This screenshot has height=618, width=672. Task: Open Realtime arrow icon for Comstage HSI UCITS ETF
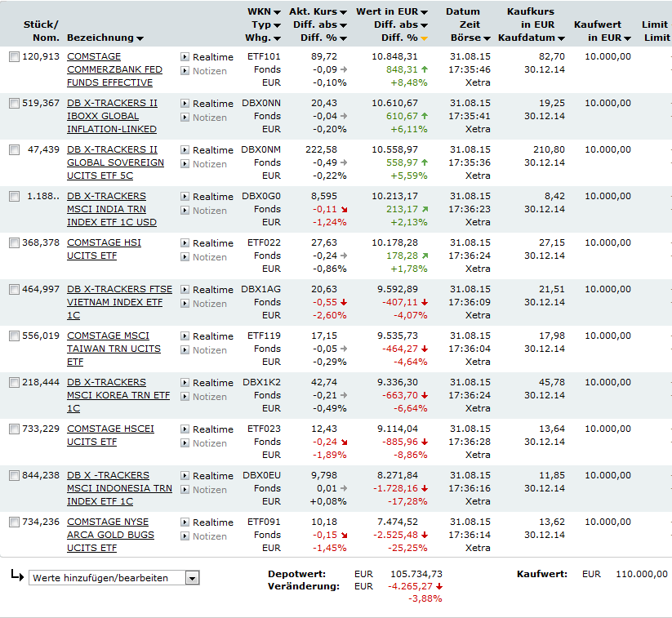[185, 243]
